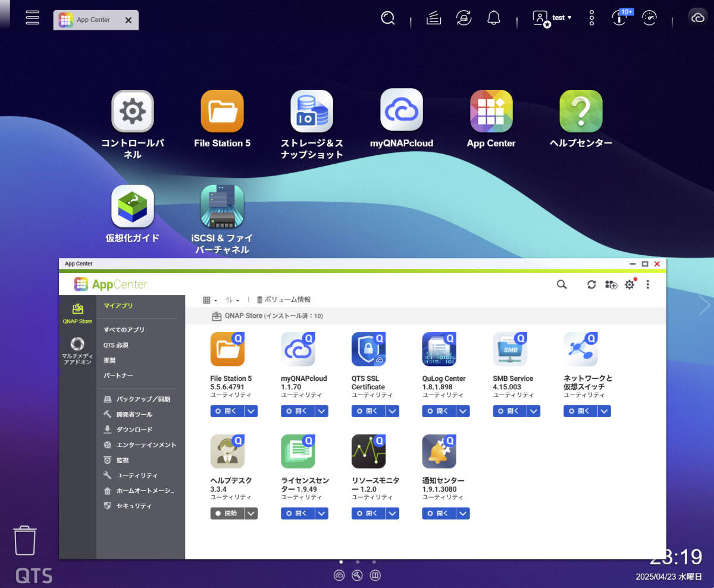Click the 通知センター app icon
Screen dimensions: 714x588
click(439, 451)
